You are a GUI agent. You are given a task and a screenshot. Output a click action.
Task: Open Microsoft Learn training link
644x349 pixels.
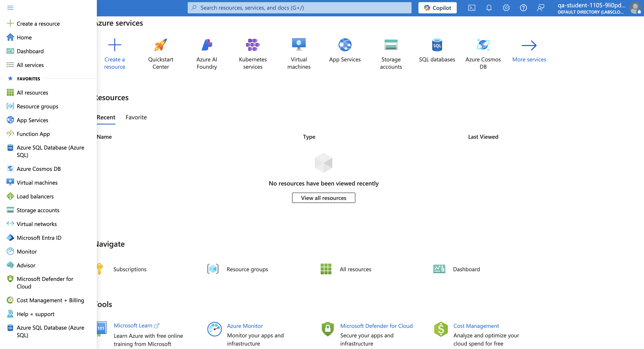point(133,326)
